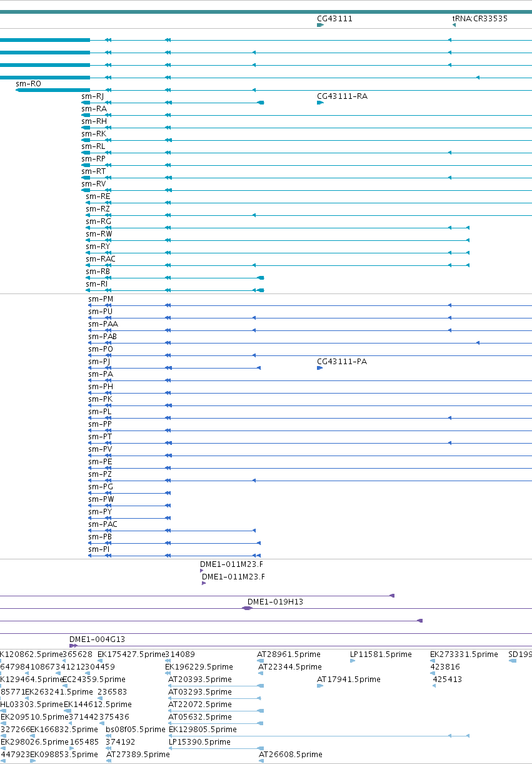The image size is (532, 764).
Task: Click the sm-PM protein label
Action: 101,299
